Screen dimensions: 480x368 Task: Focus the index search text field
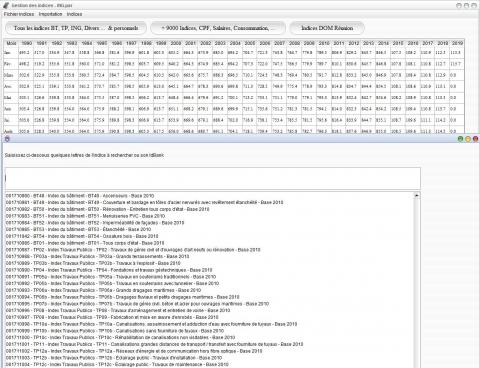[213, 179]
